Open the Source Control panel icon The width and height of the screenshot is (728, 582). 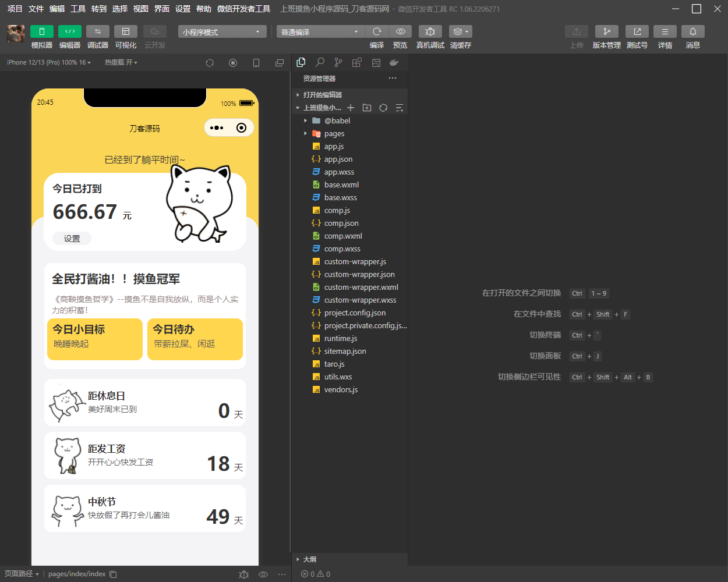coord(338,62)
